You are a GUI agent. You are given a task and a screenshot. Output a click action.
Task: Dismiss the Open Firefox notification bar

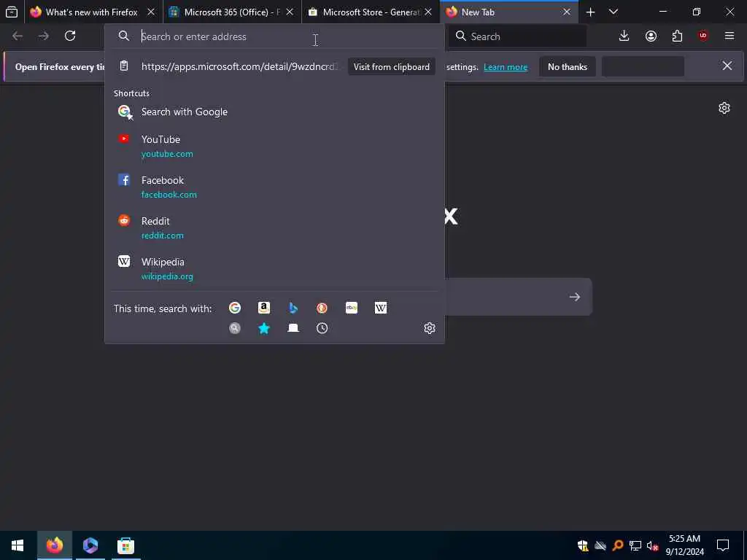[x=727, y=66]
